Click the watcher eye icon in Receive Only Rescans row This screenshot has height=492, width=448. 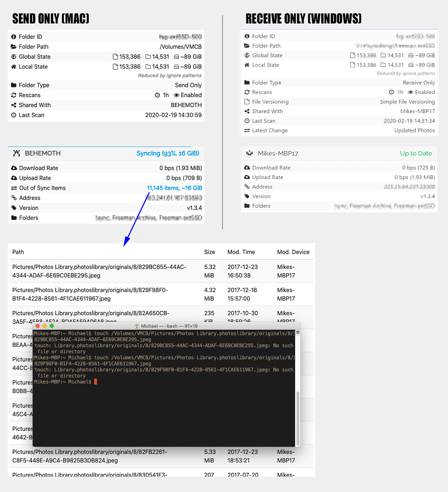[x=411, y=92]
